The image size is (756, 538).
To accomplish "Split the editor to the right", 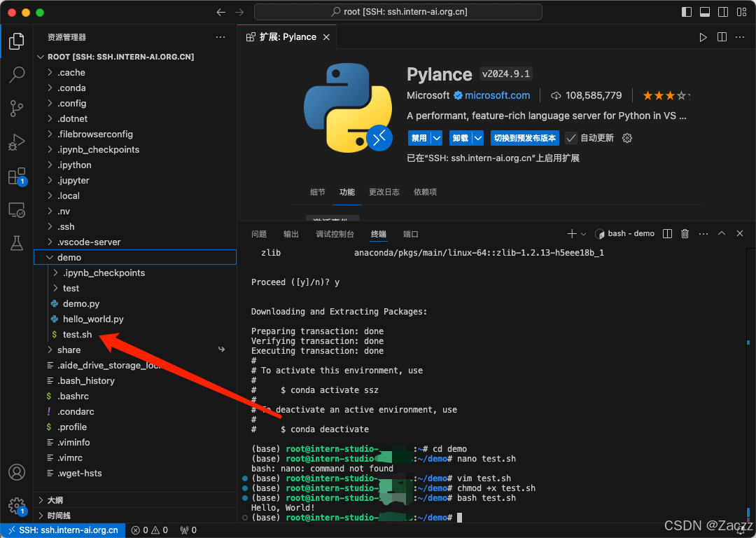I will click(x=722, y=37).
